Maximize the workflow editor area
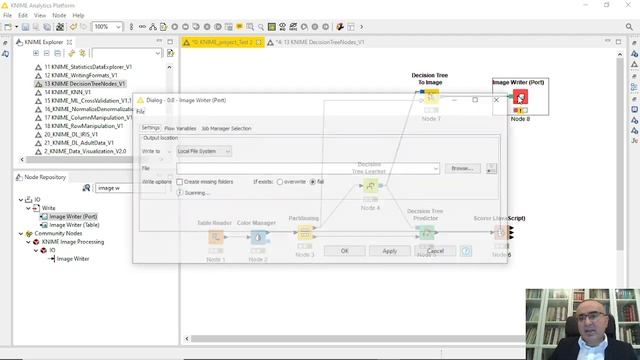Screen dimensions: 640x360 coord(618,42)
